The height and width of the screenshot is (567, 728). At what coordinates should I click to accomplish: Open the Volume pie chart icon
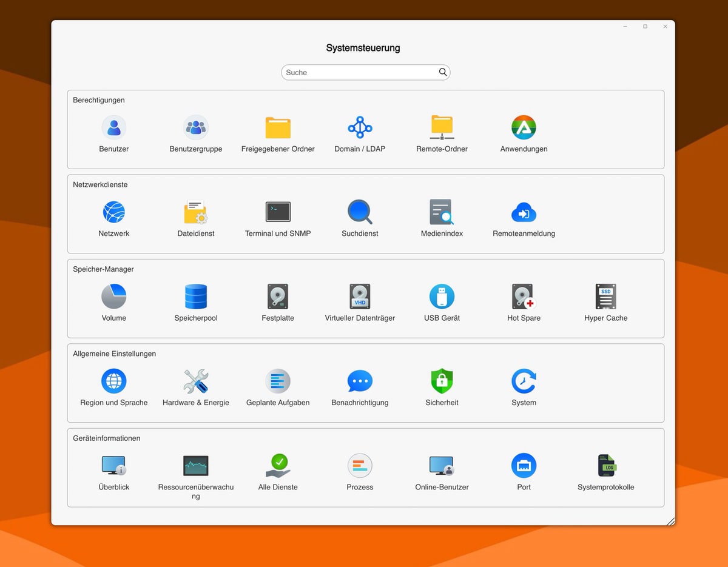tap(114, 297)
